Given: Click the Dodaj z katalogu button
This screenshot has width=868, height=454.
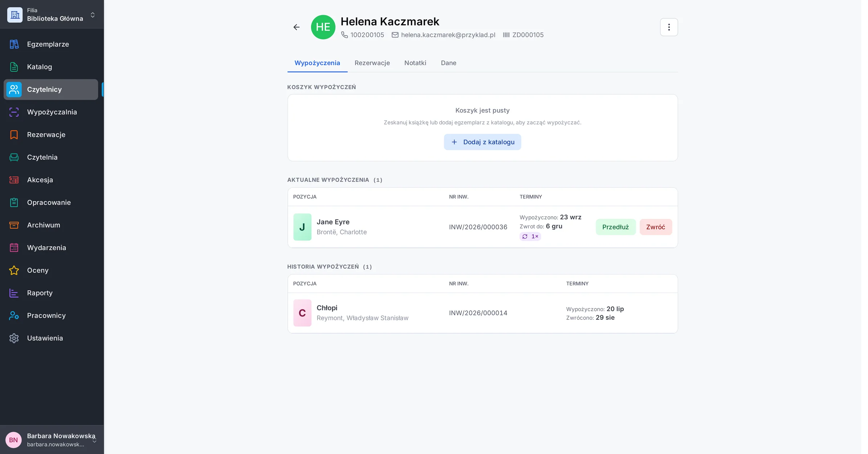Looking at the screenshot, I should [482, 142].
